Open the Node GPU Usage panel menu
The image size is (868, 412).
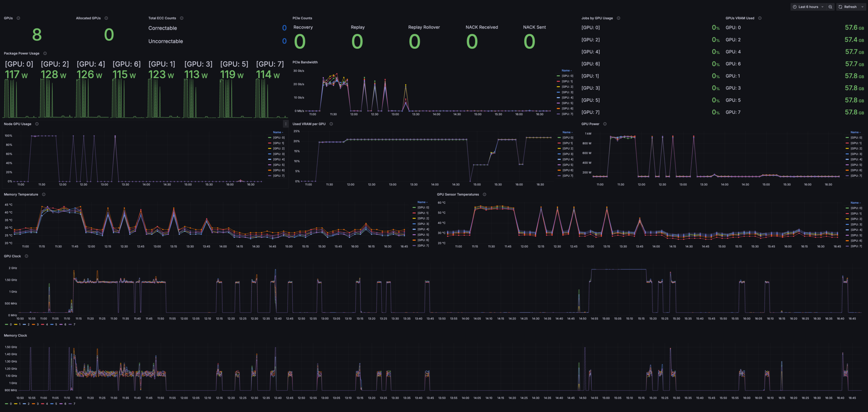click(x=285, y=124)
